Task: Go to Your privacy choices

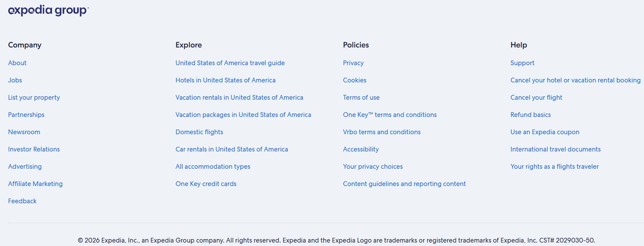Action: pos(373,167)
